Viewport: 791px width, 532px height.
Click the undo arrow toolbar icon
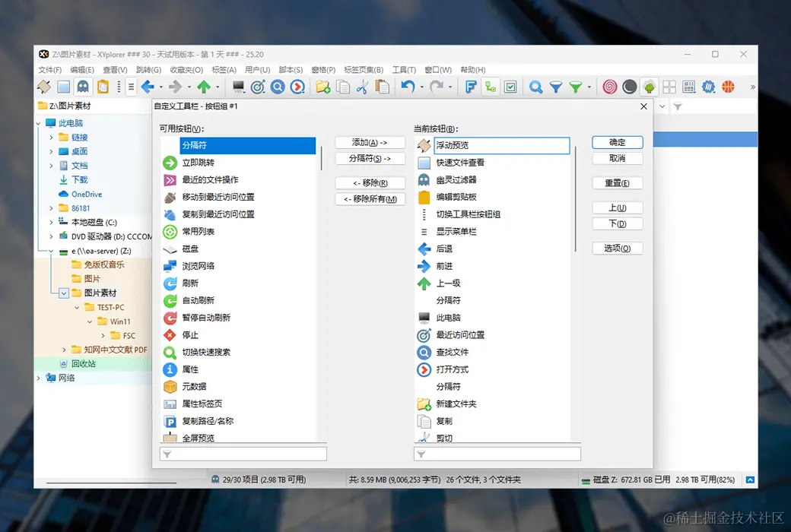coord(408,87)
